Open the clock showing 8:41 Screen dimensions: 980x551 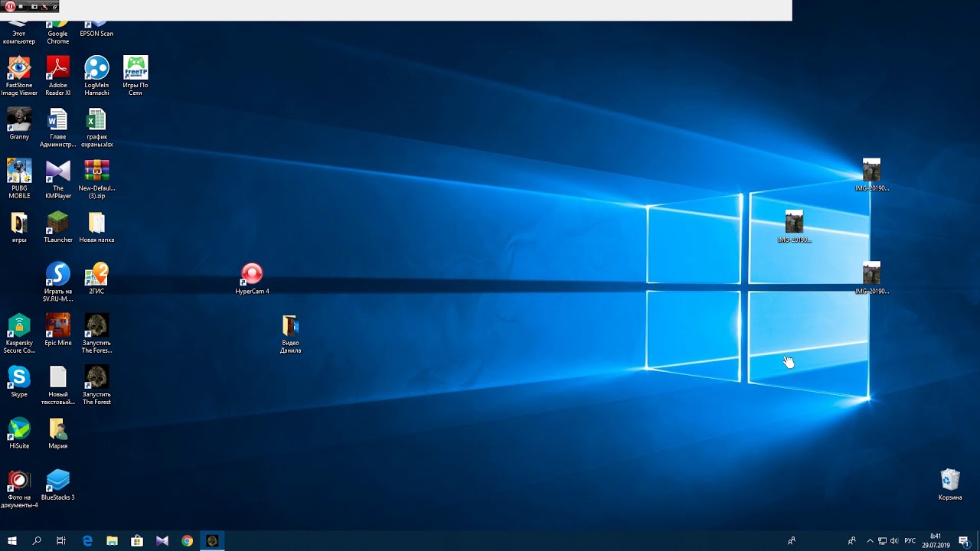coord(936,541)
